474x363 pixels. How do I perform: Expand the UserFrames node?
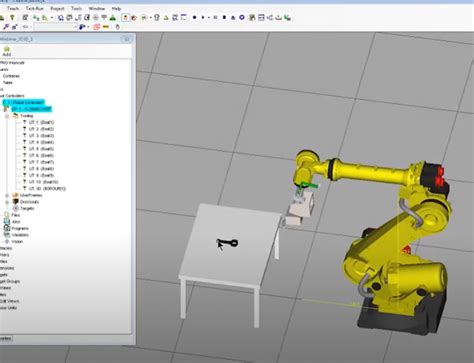[7, 195]
